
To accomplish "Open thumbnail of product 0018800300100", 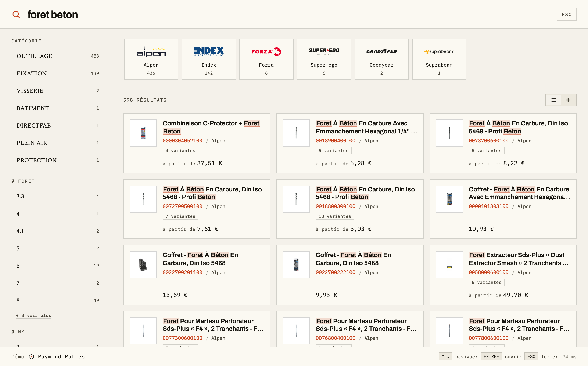I will click(x=296, y=199).
